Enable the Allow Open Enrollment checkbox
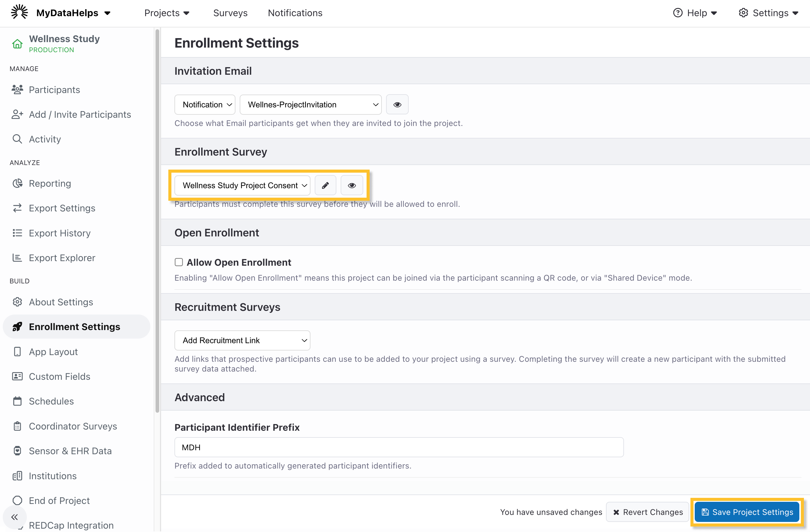Image resolution: width=810 pixels, height=532 pixels. 179,262
